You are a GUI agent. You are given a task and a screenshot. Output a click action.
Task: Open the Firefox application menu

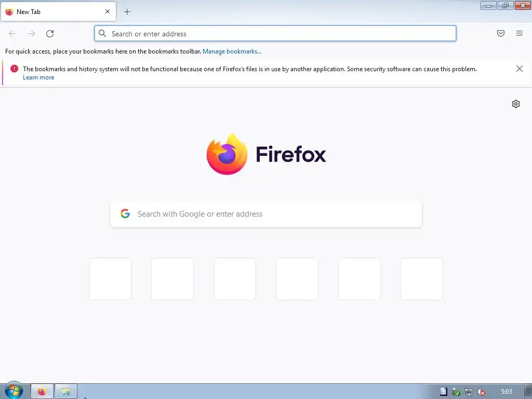[x=520, y=33]
